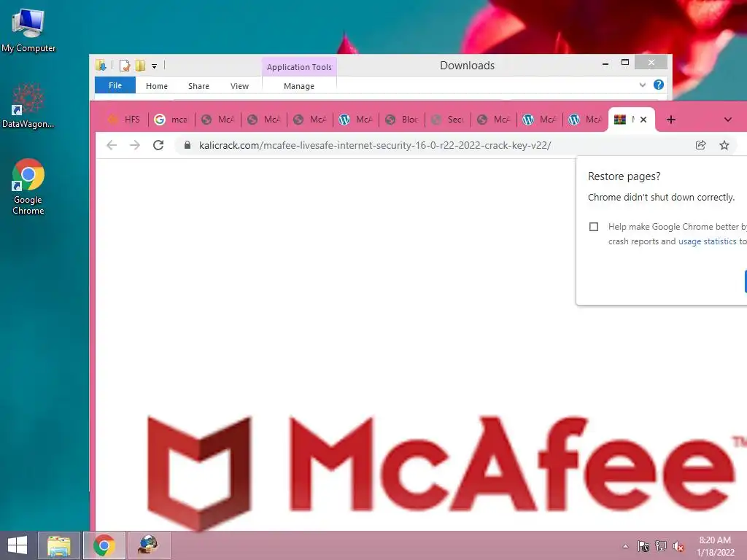Switch to the View ribbon tab
Image resolution: width=747 pixels, height=560 pixels.
[239, 86]
